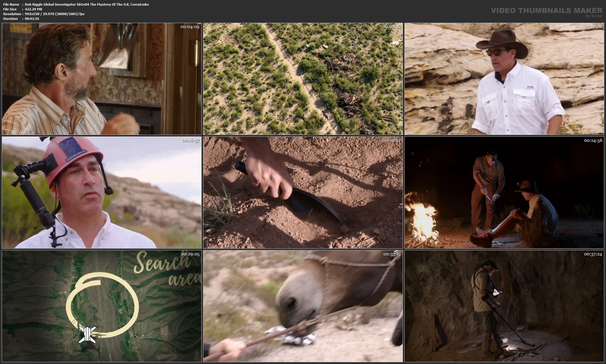This screenshot has width=606, height=364.
Task: Select the aerial desert thumbnail at 00:08:18
Action: click(x=303, y=79)
